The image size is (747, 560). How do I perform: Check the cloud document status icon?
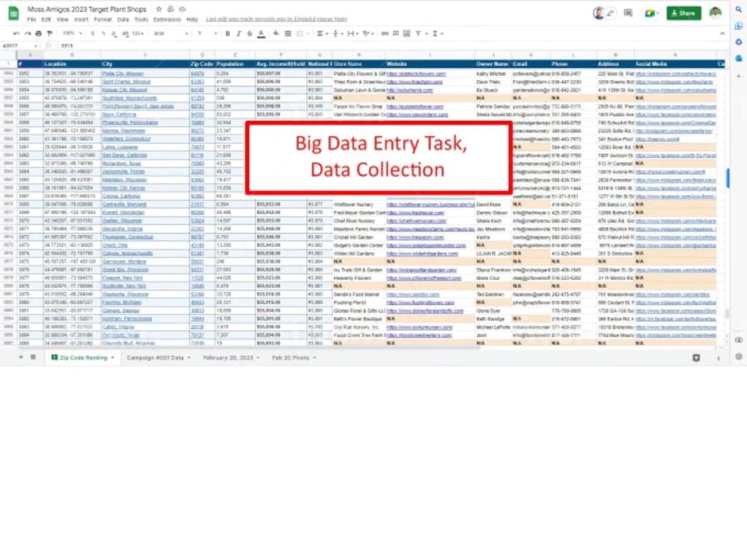[x=182, y=9]
